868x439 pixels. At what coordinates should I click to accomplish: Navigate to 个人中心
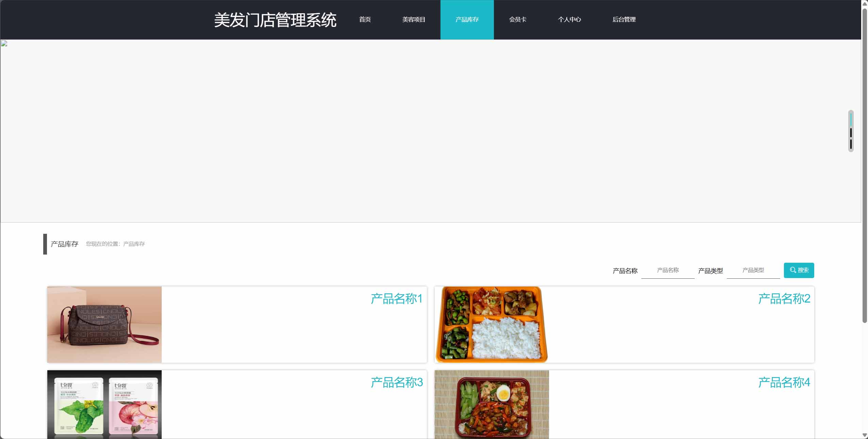click(569, 20)
